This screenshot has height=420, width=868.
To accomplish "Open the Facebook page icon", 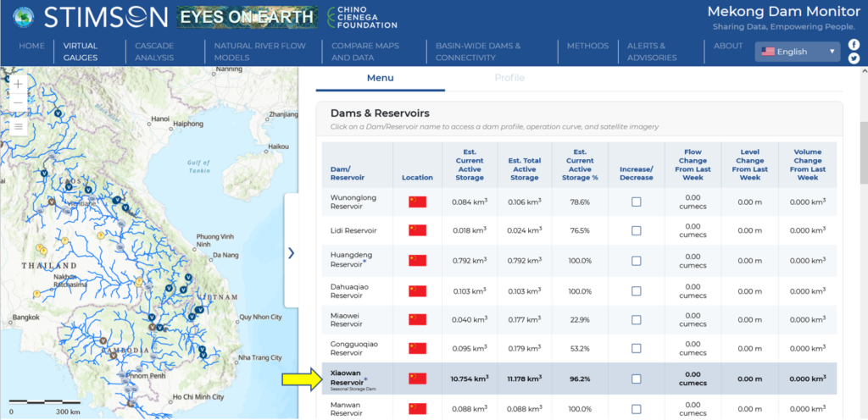I will coord(854,44).
